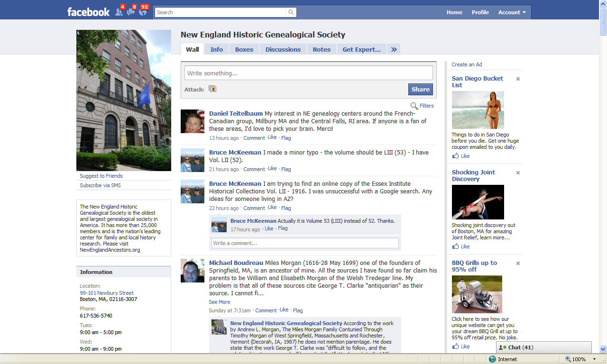Expand the hidden tabs chevron

tap(394, 49)
